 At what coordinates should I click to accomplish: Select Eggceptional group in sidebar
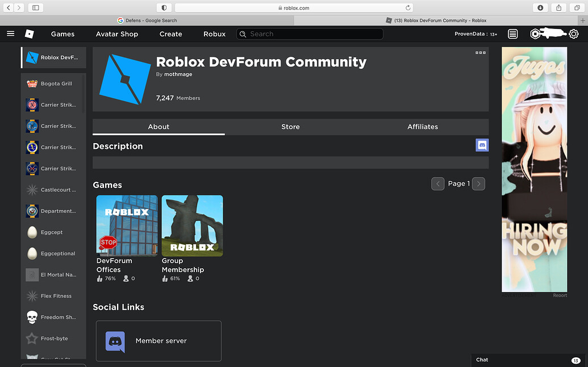coord(53,253)
